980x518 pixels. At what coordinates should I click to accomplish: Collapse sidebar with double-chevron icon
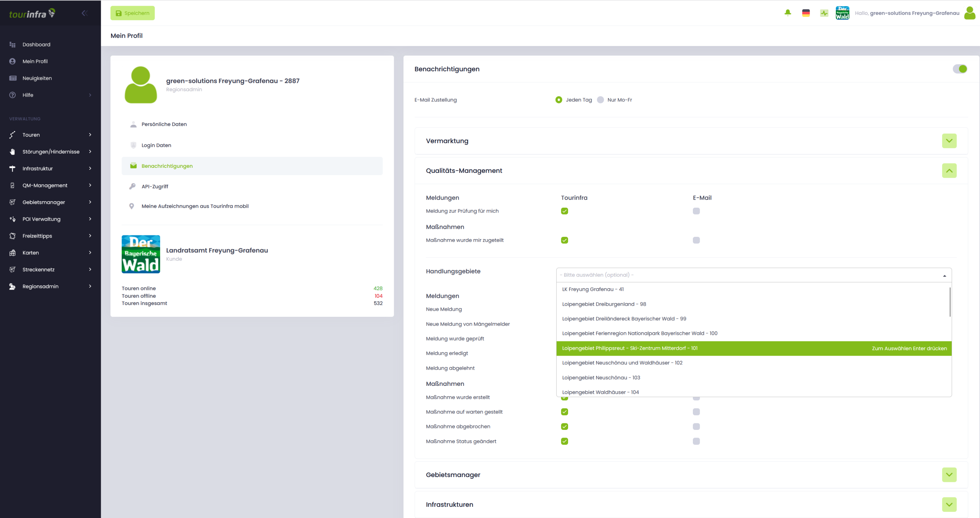(85, 13)
